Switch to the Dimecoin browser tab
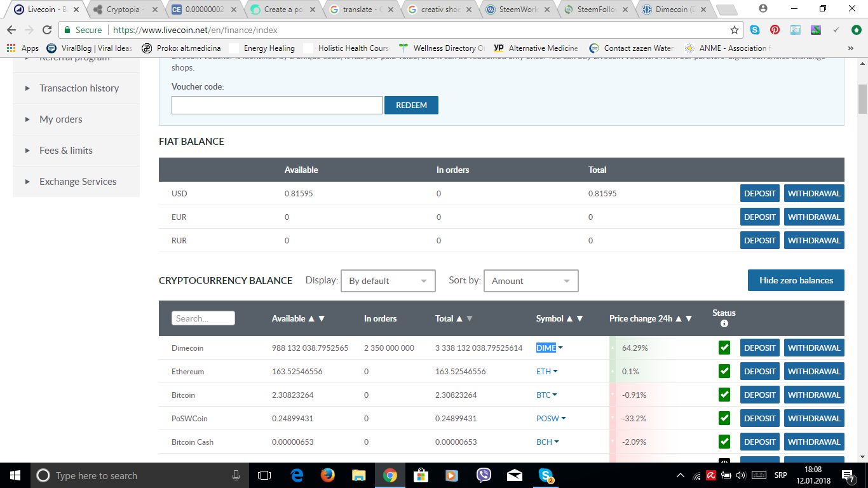 pyautogui.click(x=675, y=10)
